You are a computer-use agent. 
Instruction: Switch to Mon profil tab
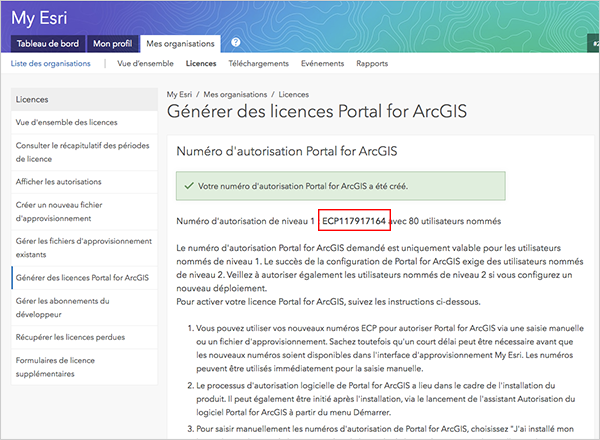tap(112, 44)
